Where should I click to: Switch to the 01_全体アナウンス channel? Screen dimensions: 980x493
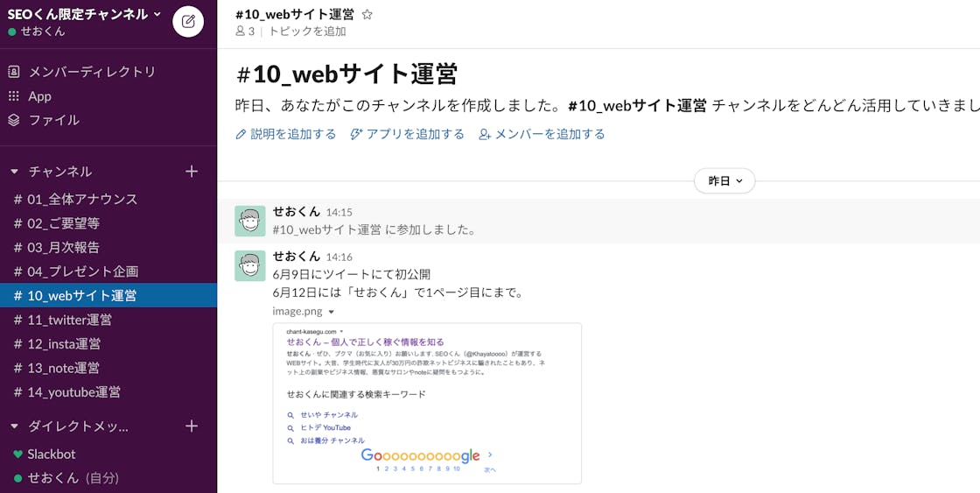pyautogui.click(x=81, y=199)
